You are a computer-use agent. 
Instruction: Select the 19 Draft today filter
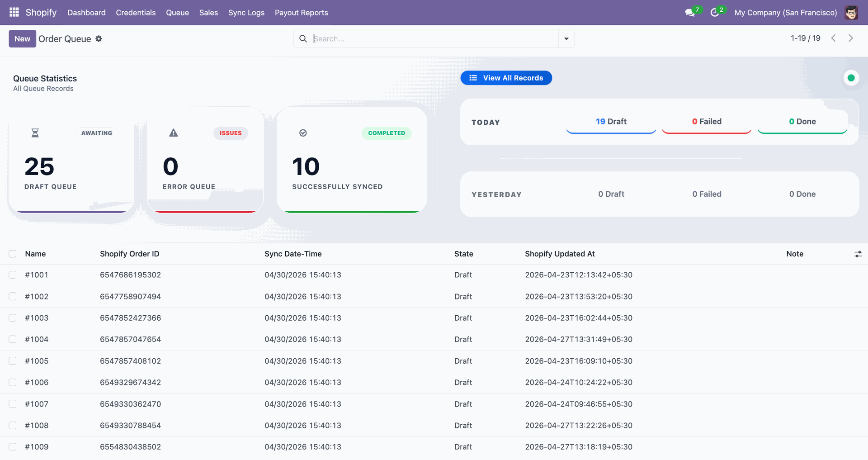pyautogui.click(x=611, y=122)
